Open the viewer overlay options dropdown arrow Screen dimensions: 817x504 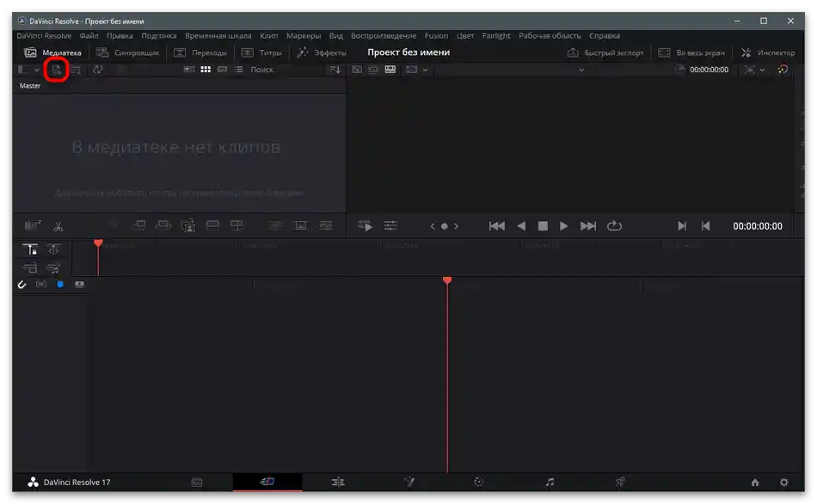point(426,70)
